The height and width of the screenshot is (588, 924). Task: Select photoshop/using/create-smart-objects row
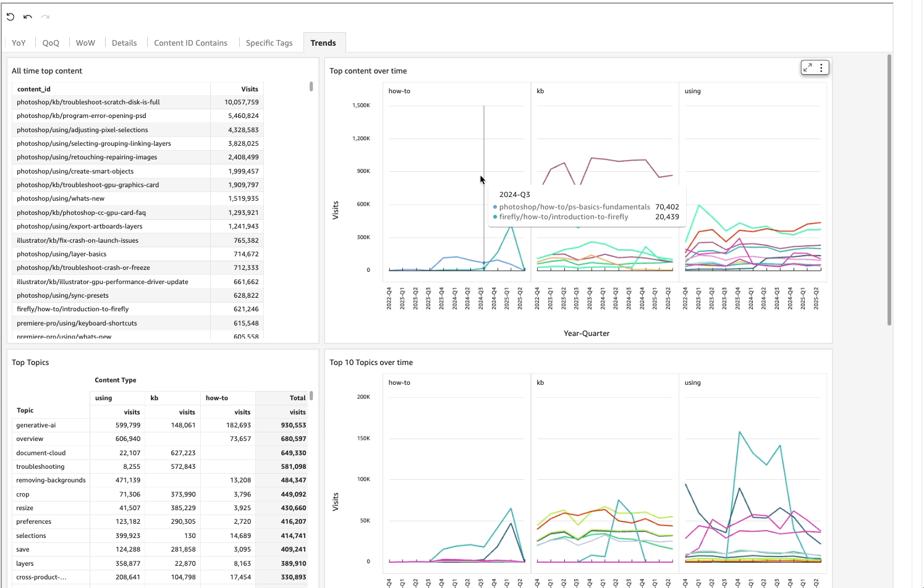[x=138, y=171]
